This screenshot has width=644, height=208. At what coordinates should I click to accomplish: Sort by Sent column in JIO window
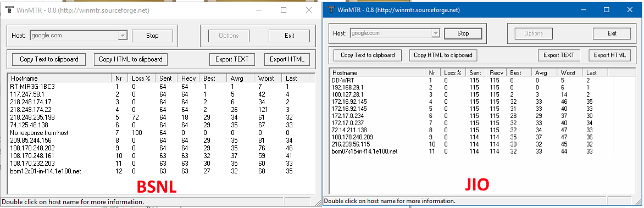(x=476, y=72)
